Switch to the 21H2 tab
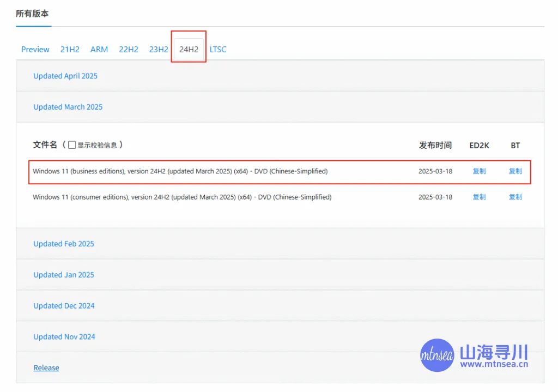The width and height of the screenshot is (558, 392). [70, 50]
